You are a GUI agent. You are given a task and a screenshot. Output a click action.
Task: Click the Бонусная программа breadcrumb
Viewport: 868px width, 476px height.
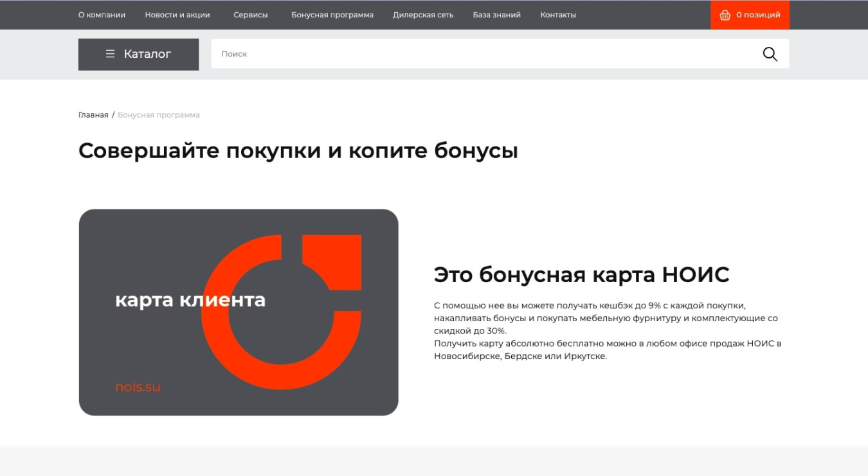click(159, 115)
